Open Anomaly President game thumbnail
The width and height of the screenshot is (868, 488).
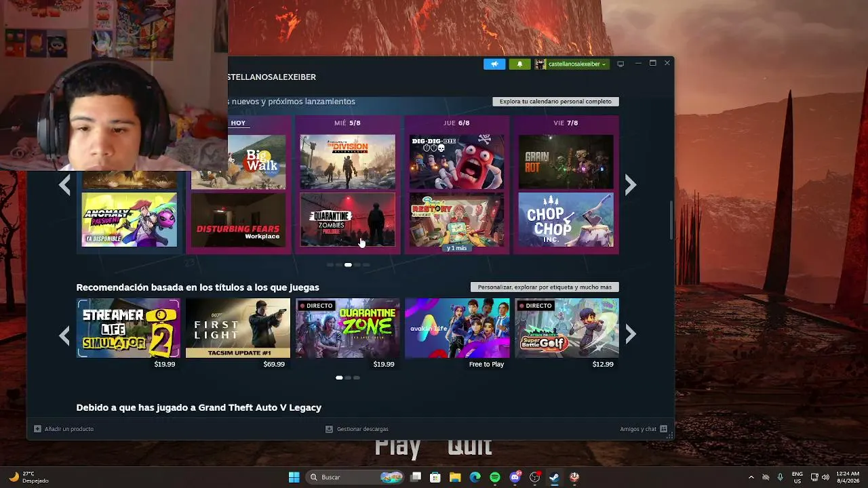[x=129, y=220]
